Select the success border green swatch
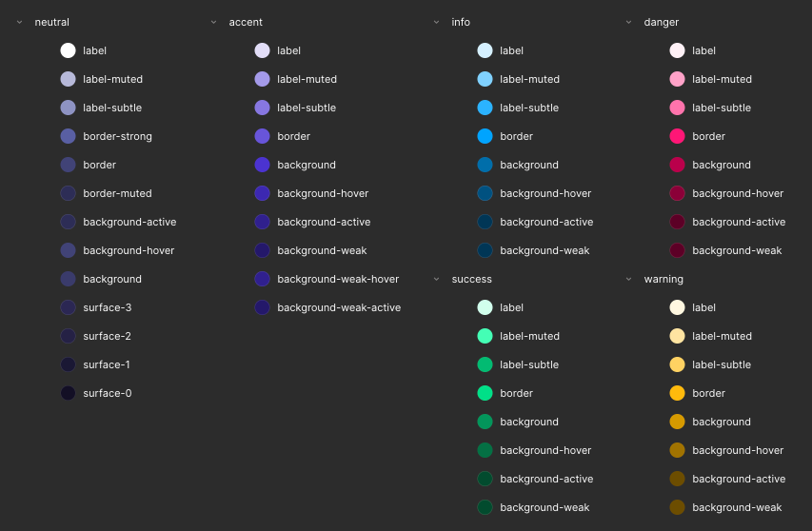Screen dimensions: 812x531 [485, 393]
